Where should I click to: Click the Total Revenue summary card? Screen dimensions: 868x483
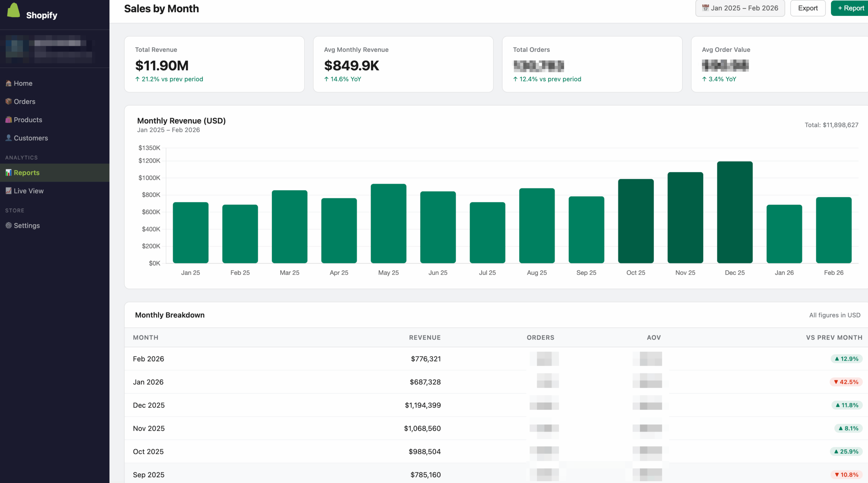[214, 64]
